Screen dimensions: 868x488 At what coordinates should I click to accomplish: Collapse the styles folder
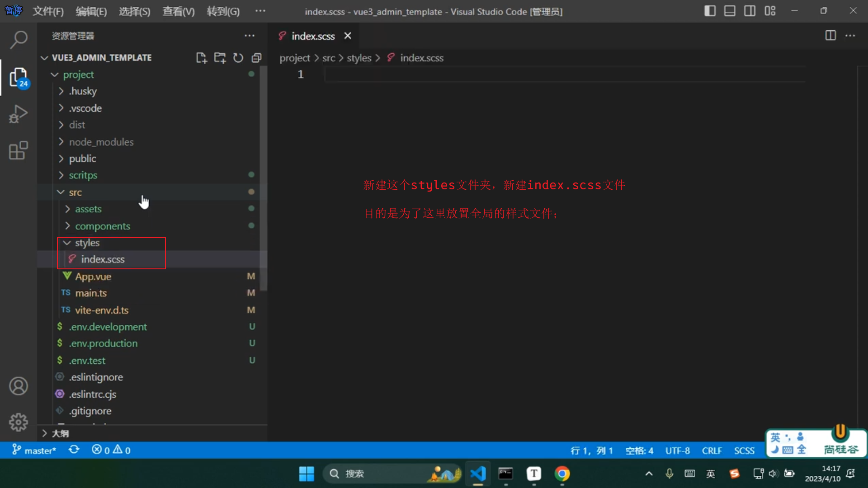click(87, 243)
